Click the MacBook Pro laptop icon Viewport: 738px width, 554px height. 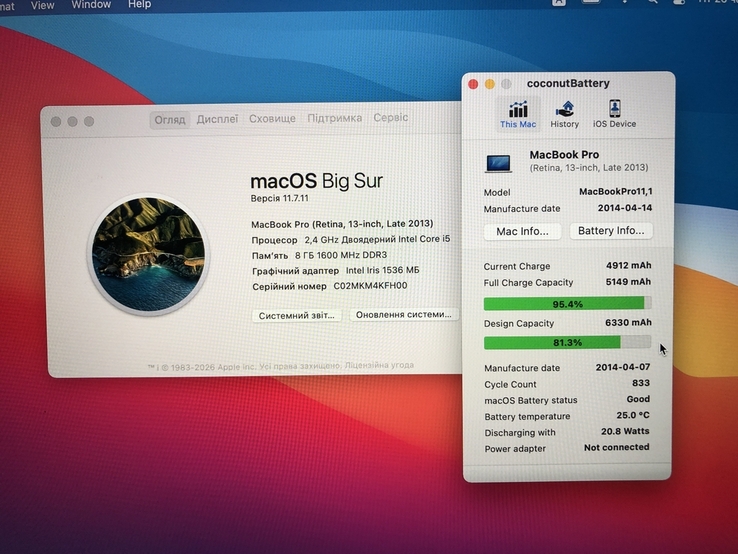click(x=498, y=164)
